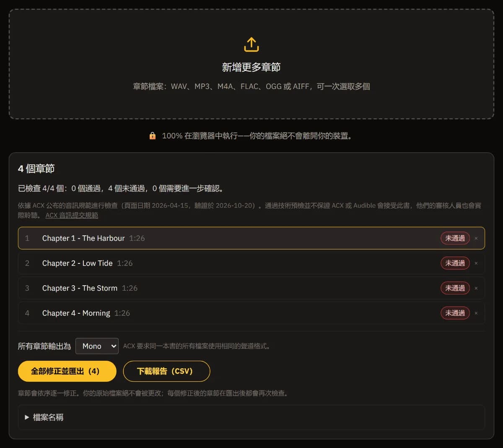
Task: Click the 未通過 badge for Chapter 1
Action: [x=455, y=238]
